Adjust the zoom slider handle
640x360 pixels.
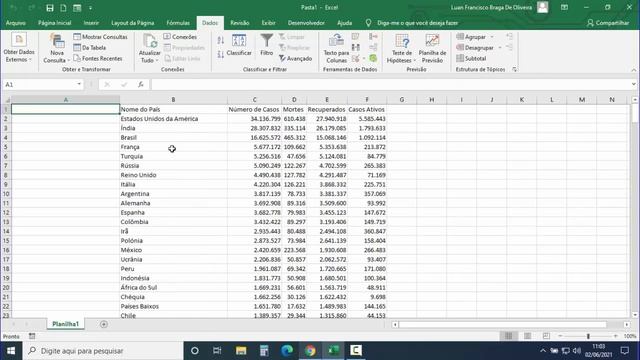[x=588, y=336]
